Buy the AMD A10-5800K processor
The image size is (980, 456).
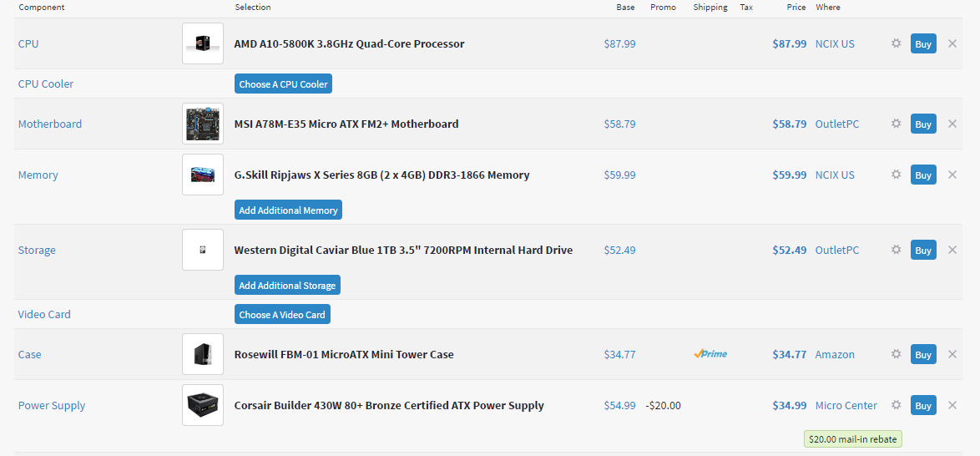(923, 43)
